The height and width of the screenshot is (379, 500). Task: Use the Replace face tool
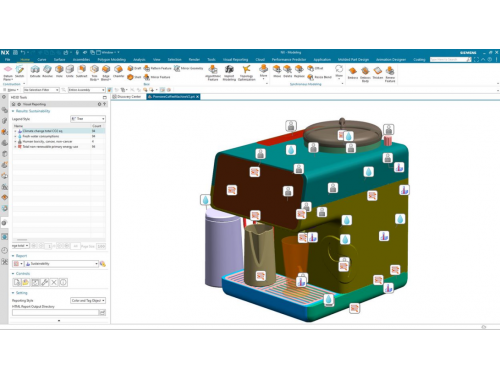click(299, 71)
